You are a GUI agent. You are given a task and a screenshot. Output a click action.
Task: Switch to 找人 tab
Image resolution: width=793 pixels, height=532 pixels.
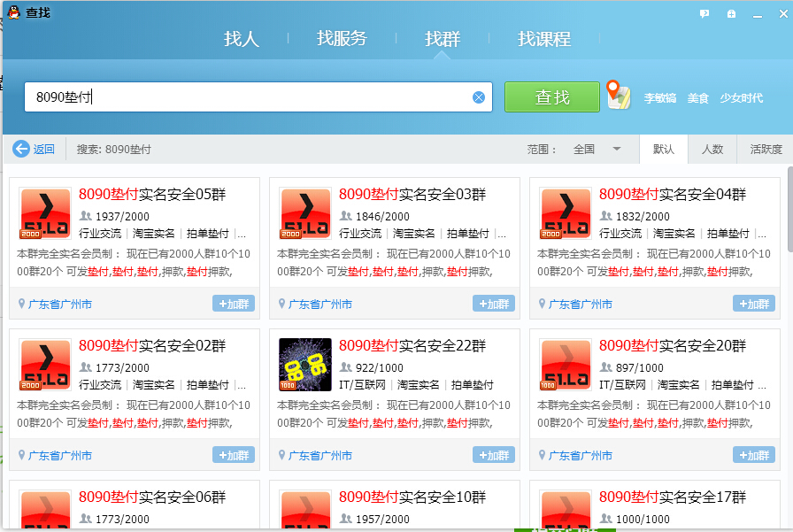point(242,39)
